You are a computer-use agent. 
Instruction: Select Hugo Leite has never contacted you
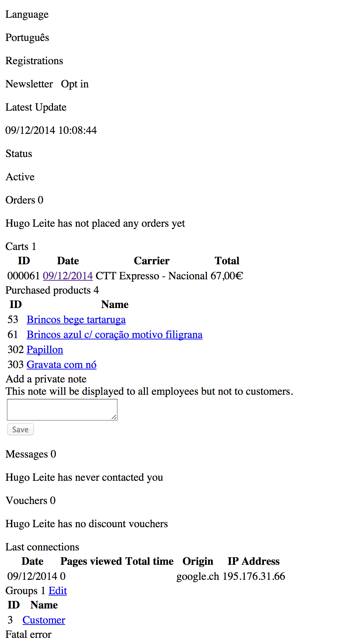coord(84,477)
